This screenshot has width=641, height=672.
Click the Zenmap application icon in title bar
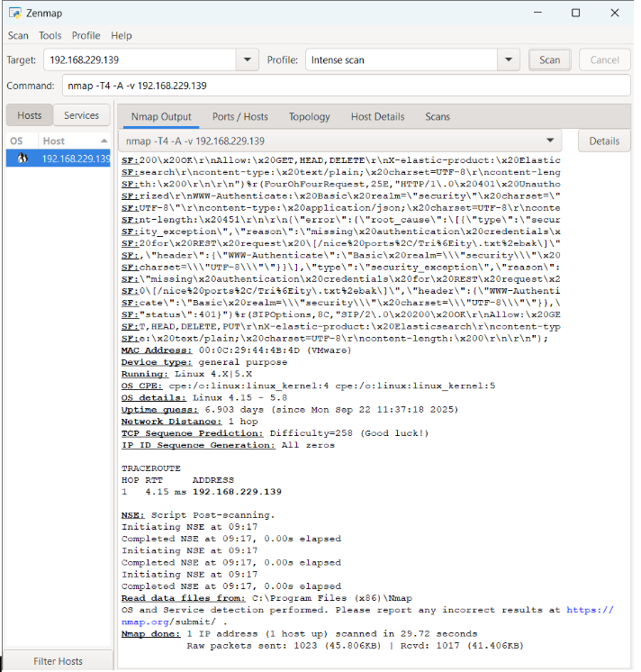click(x=15, y=13)
